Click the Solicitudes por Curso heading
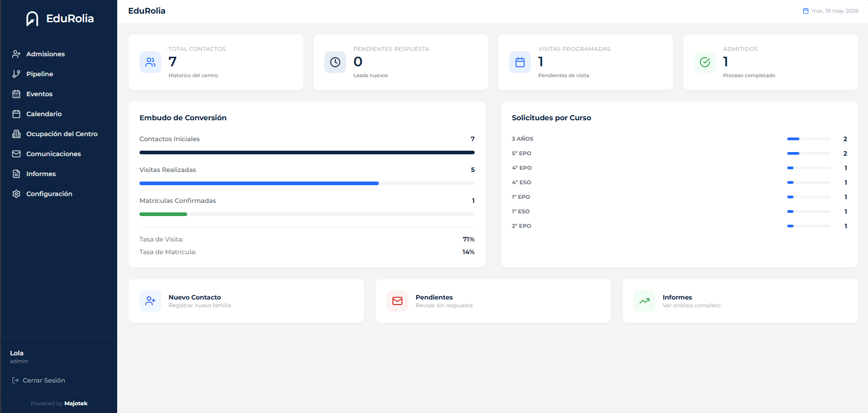 551,118
